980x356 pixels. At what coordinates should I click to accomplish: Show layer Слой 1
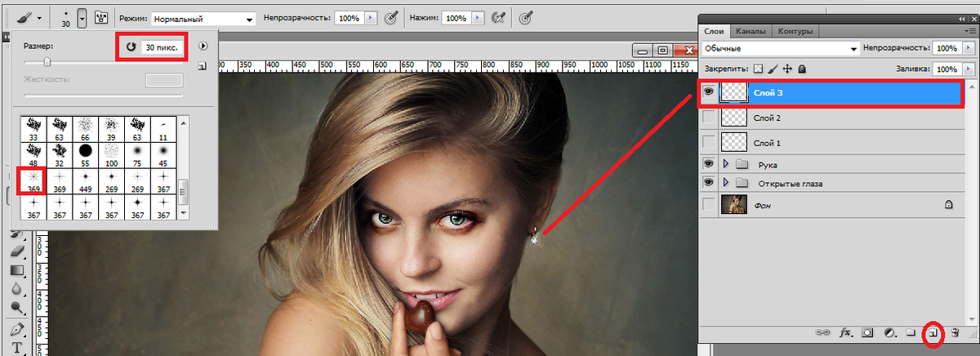click(x=708, y=142)
